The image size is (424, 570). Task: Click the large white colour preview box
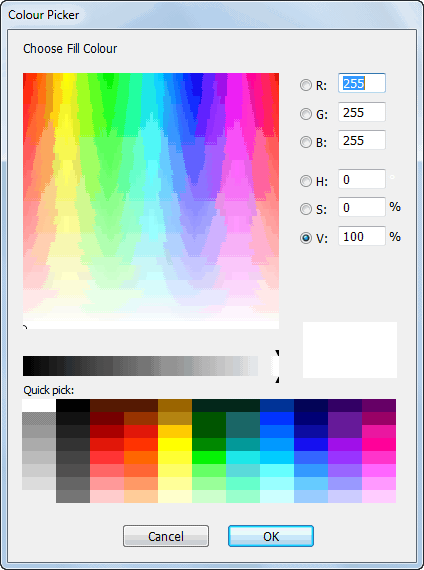tap(350, 350)
